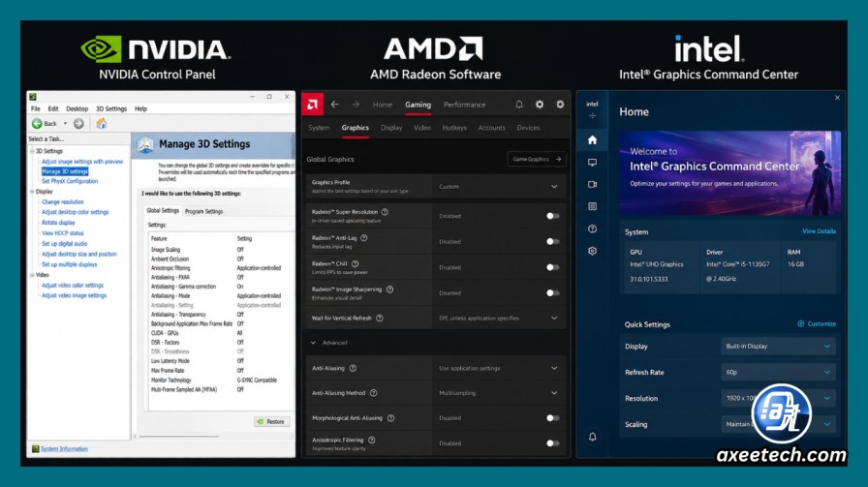Open AMD Hotkeys sub-tab
Screen dimensions: 868x487
coord(454,128)
